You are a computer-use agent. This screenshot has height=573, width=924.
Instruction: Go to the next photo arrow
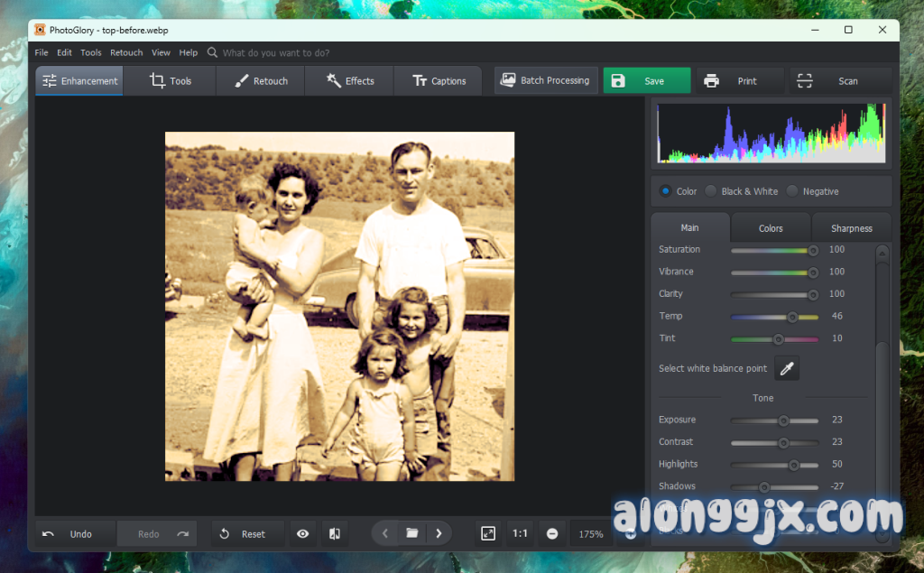coord(439,533)
